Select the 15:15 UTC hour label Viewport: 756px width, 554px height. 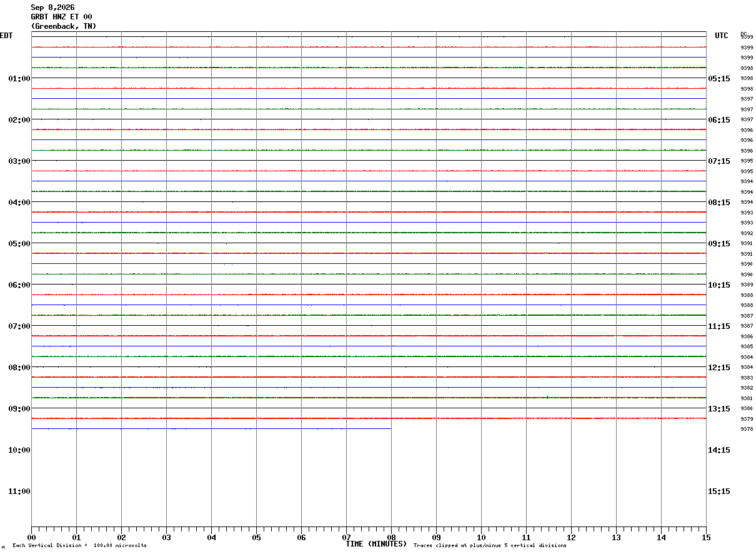pos(719,491)
